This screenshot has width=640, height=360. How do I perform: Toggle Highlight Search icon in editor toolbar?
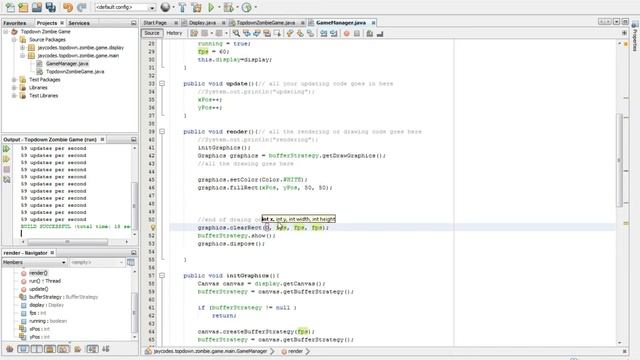coord(267,33)
